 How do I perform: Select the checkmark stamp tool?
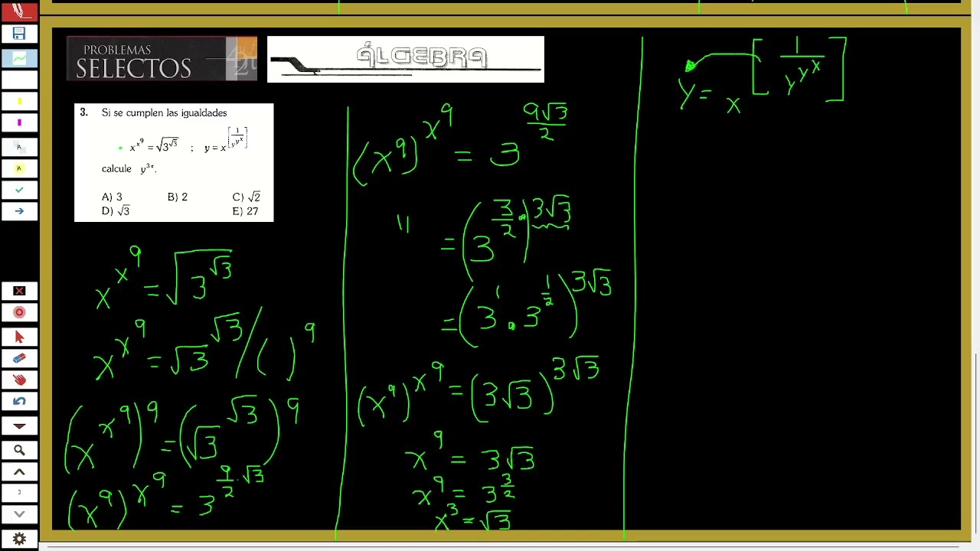pyautogui.click(x=19, y=190)
